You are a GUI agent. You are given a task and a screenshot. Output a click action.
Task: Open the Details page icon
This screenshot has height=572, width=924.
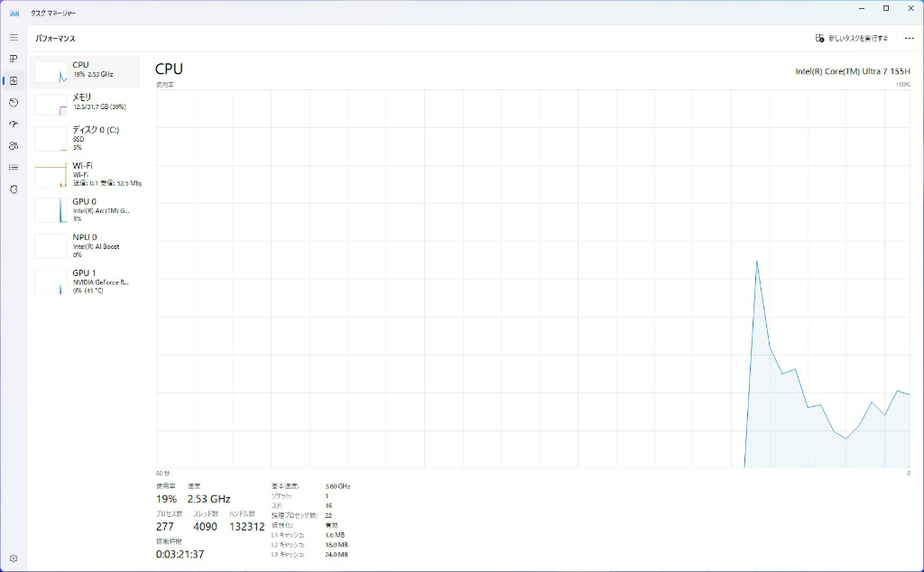point(14,168)
